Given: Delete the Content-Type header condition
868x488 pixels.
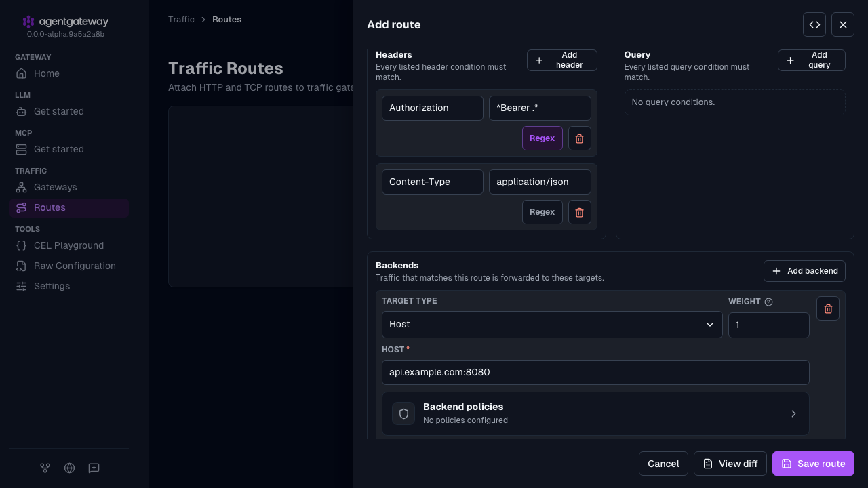Looking at the screenshot, I should (x=580, y=212).
